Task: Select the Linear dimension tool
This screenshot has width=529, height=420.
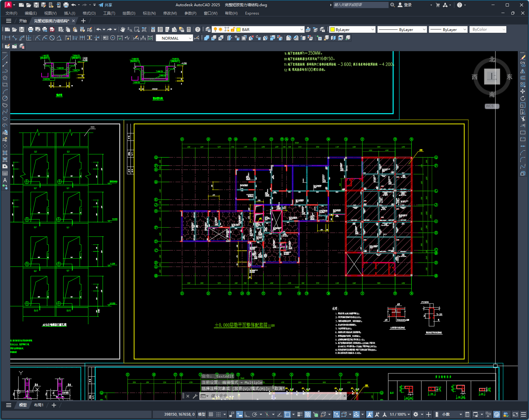Action: (x=7, y=38)
